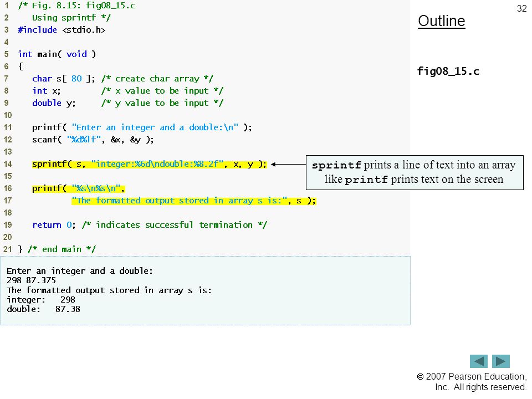Click the 'create char array' comment
Viewport: 532px width, 399px height.
click(x=157, y=79)
